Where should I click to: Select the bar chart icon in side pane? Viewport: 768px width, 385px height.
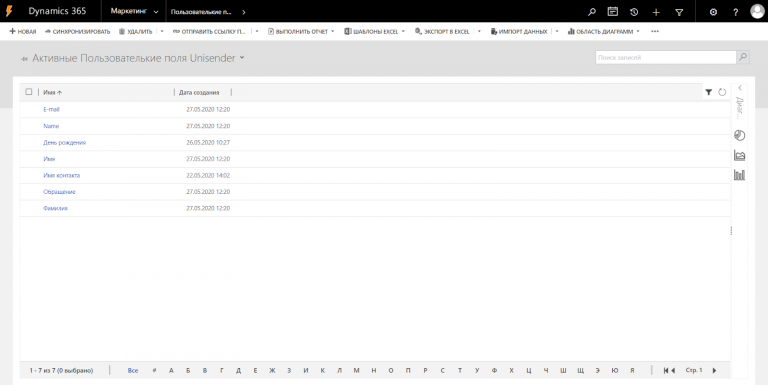pyautogui.click(x=740, y=174)
